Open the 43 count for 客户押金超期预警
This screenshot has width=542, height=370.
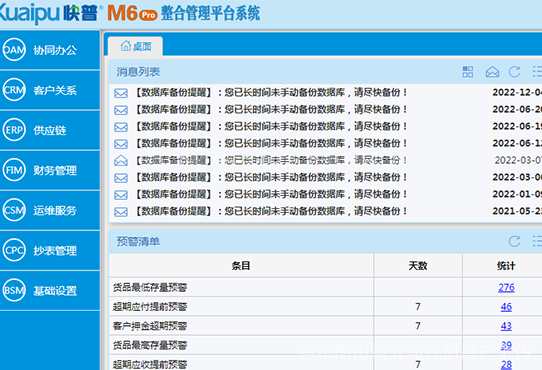tap(506, 326)
